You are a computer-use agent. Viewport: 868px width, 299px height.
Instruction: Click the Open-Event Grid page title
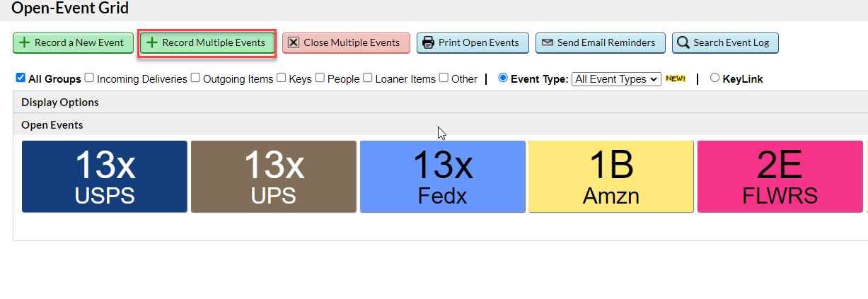tap(70, 8)
